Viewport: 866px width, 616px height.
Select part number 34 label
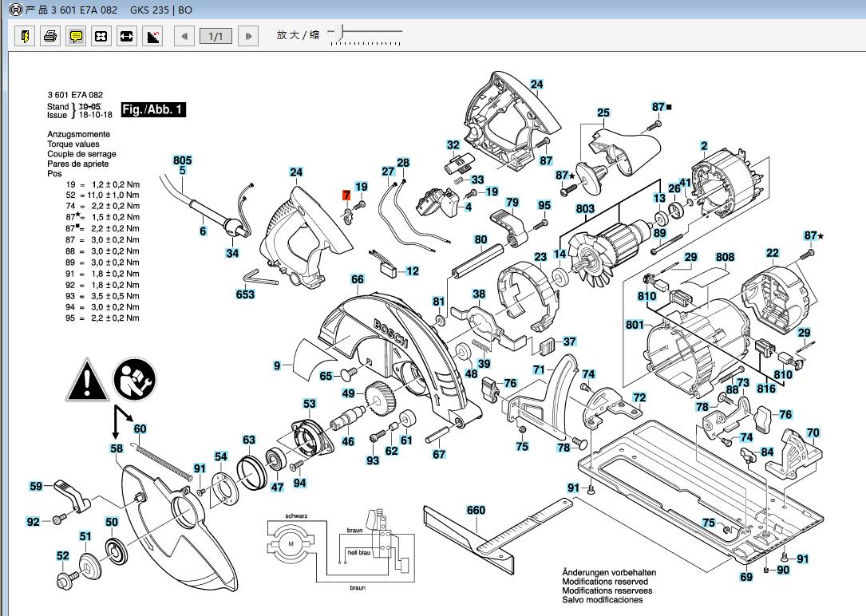click(232, 253)
